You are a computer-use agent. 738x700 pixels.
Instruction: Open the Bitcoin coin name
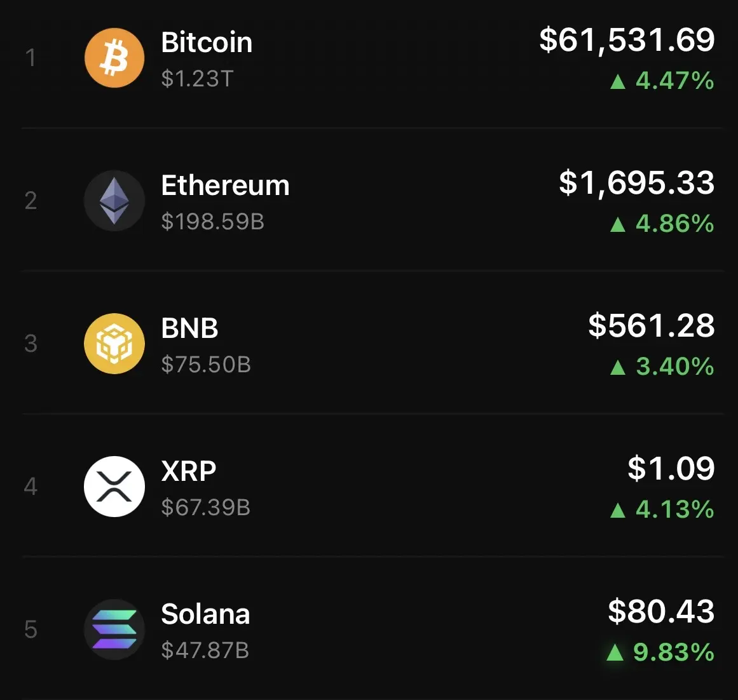(207, 43)
